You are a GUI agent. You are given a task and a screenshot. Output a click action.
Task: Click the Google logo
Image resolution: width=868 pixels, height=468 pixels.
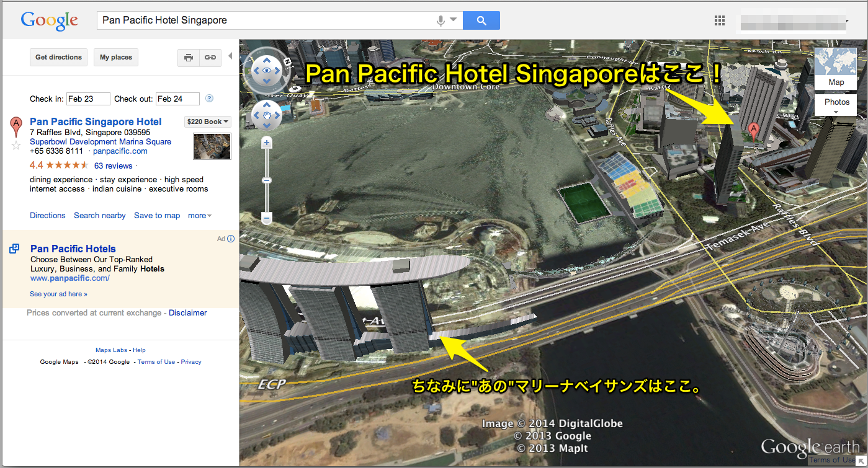50,20
